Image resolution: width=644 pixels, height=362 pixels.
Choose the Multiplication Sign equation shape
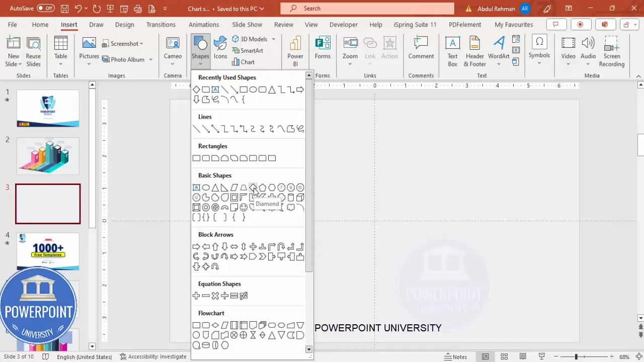tap(215, 296)
